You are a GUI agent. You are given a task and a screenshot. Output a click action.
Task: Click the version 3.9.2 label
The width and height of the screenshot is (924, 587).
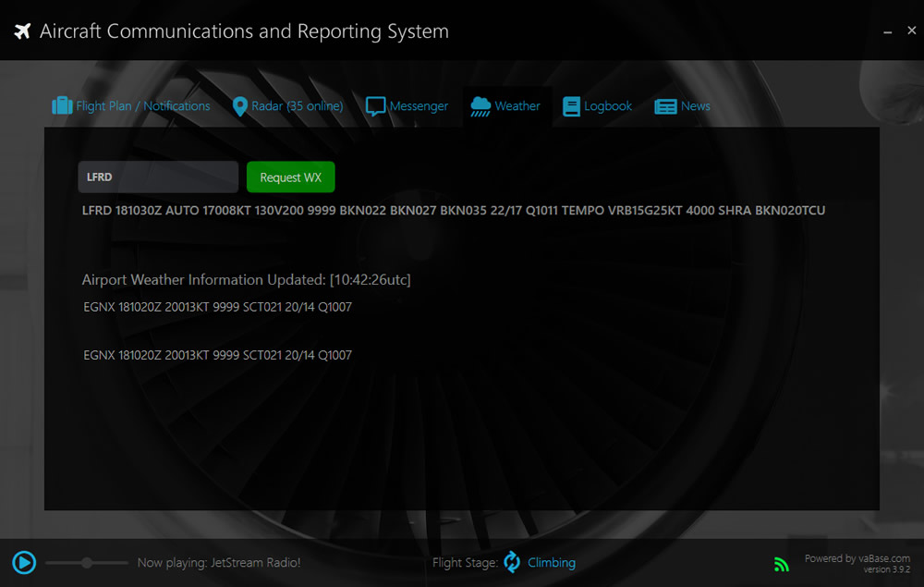887,569
